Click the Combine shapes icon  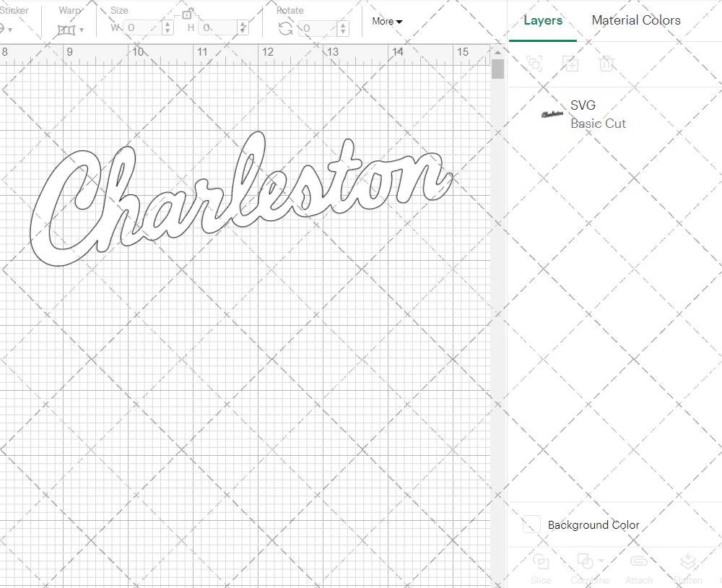[x=585, y=561]
